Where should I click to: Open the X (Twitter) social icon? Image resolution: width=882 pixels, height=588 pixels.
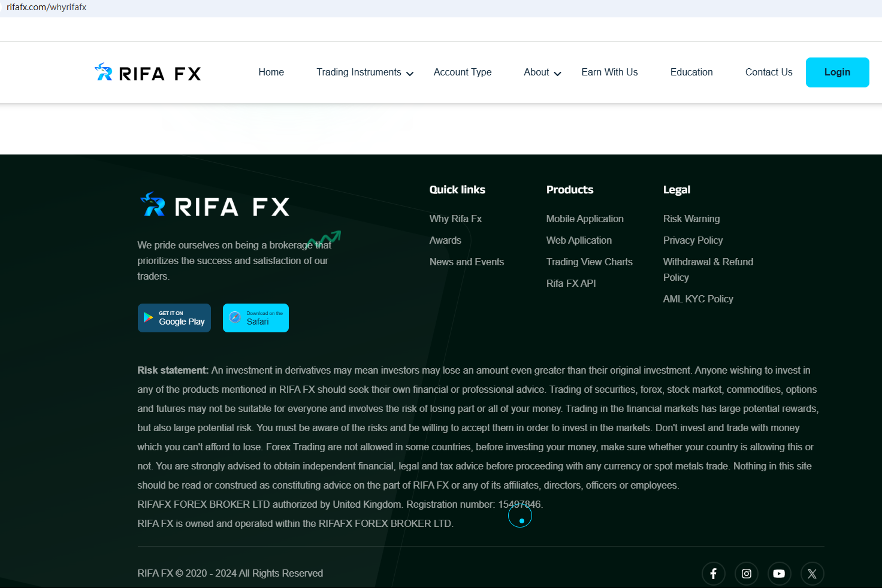812,574
